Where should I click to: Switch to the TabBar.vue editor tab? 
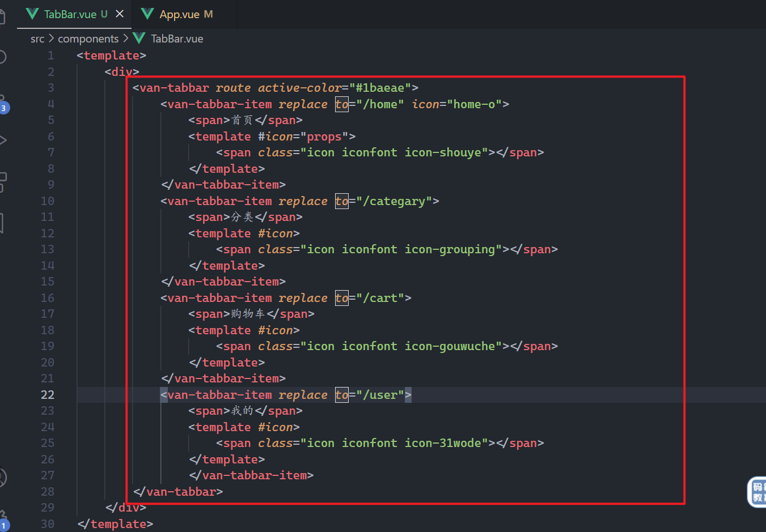point(74,14)
